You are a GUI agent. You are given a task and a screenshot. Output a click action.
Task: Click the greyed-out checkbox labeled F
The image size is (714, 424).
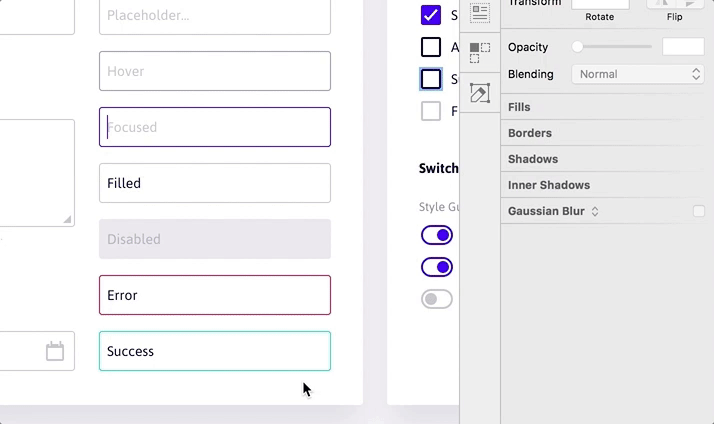click(x=431, y=111)
